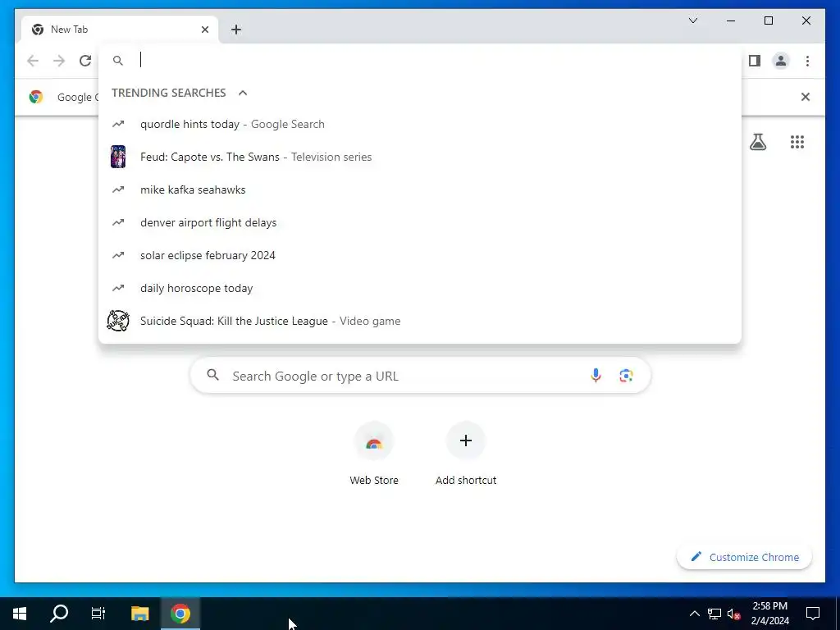Choose denver airport flight delays suggestion

point(420,222)
